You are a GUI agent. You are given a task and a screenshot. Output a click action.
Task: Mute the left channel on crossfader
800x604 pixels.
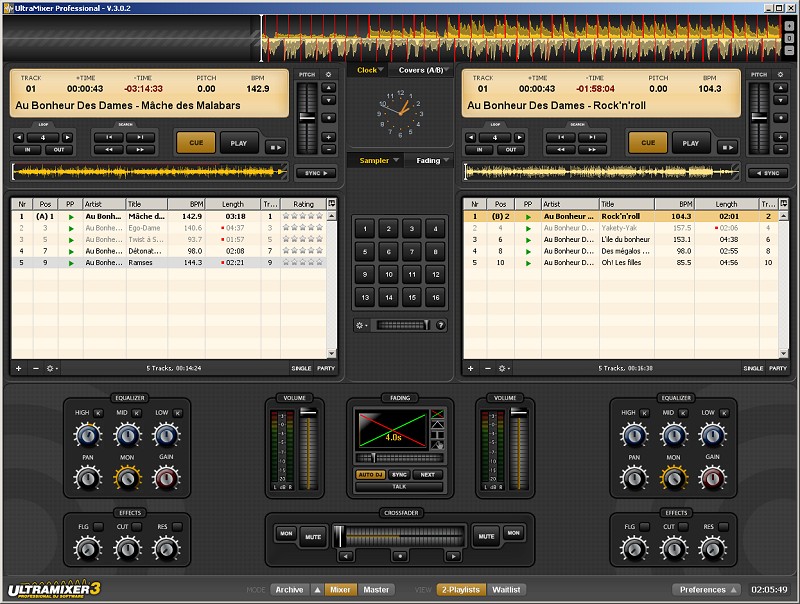point(313,537)
